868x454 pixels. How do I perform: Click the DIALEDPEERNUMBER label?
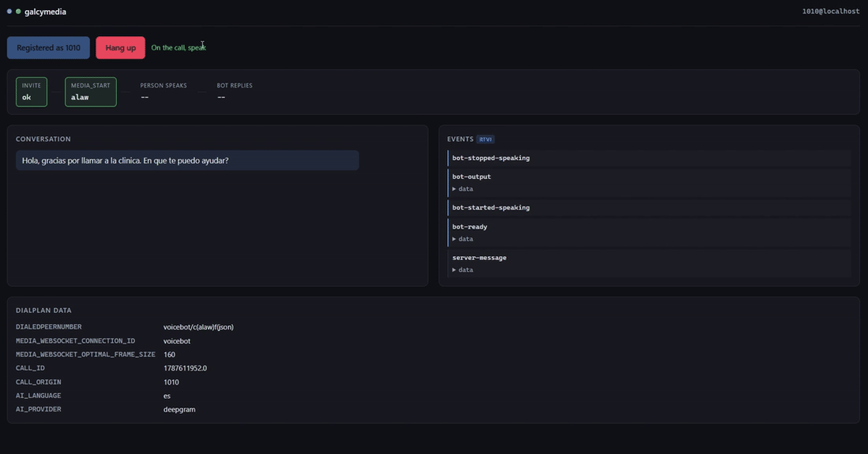coord(49,327)
